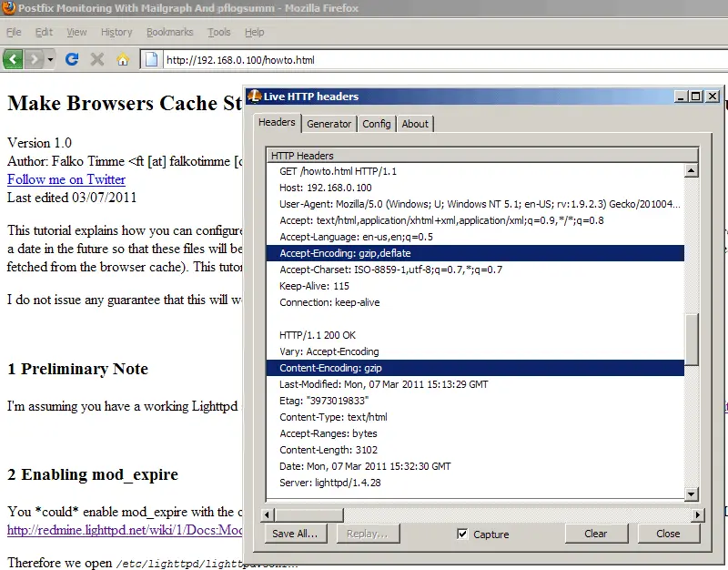The height and width of the screenshot is (570, 728).
Task: Reload the page with the blue refresh icon
Action: coord(72,59)
